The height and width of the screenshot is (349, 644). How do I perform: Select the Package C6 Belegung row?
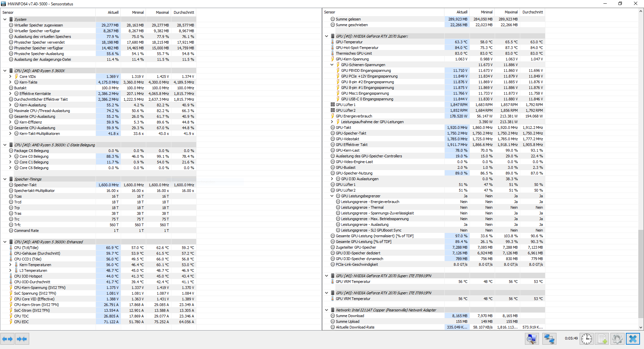coord(98,151)
